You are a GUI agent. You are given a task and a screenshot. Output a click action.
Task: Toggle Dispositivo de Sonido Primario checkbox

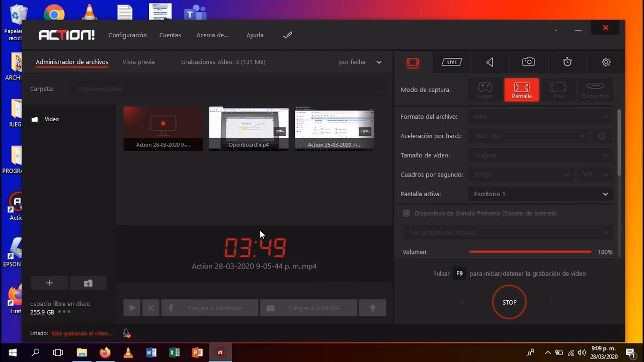(x=407, y=213)
